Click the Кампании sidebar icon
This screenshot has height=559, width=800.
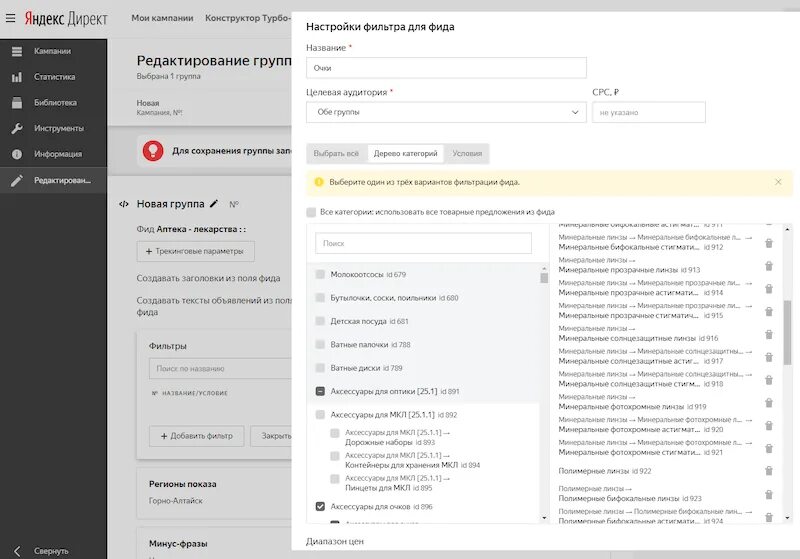[x=16, y=51]
